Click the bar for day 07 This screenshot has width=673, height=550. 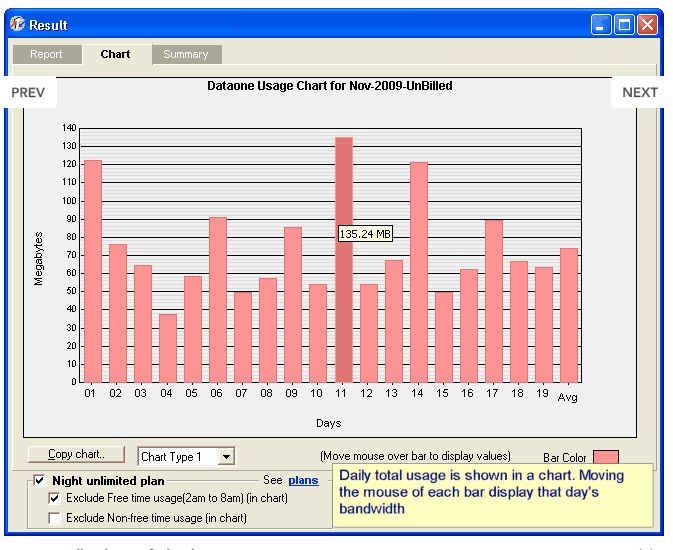click(x=243, y=337)
